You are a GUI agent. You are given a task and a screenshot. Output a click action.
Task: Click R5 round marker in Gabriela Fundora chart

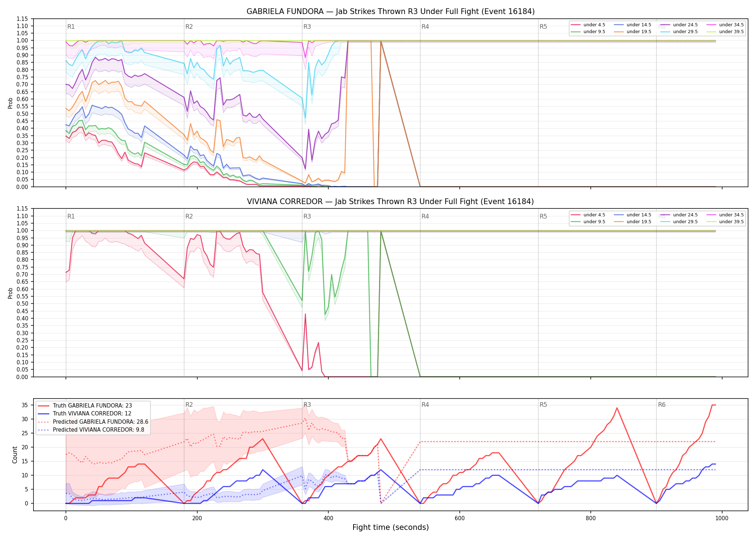[x=543, y=27]
